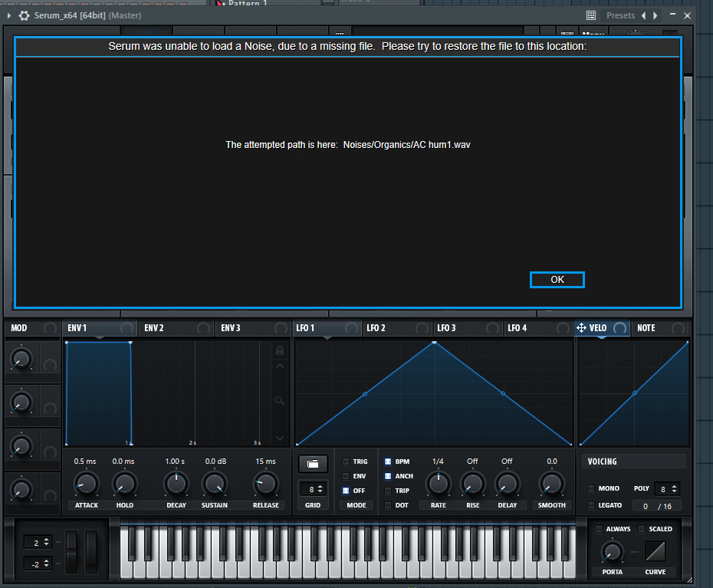Viewport: 713px width, 588px height.
Task: Expand the plugin options arrow beside gear
Action: [8, 15]
